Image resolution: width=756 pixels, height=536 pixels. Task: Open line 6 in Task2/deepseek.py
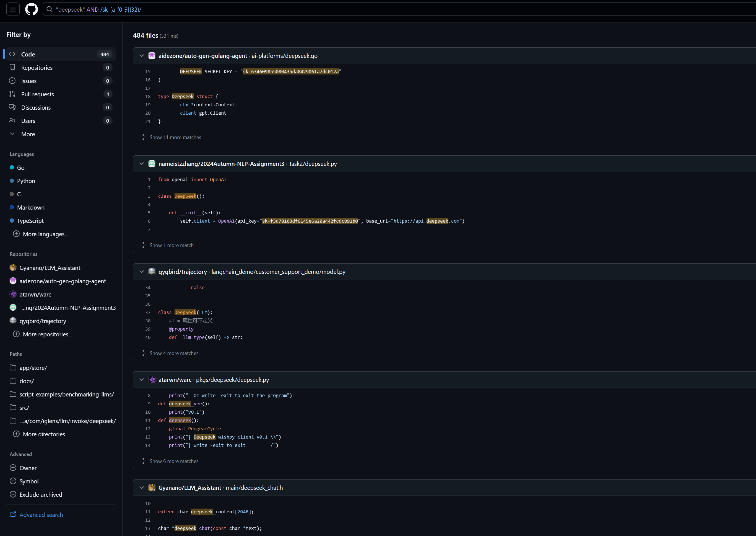tap(149, 221)
